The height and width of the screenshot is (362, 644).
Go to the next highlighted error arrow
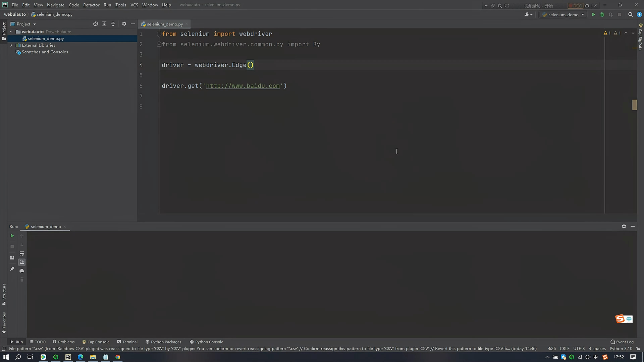633,33
